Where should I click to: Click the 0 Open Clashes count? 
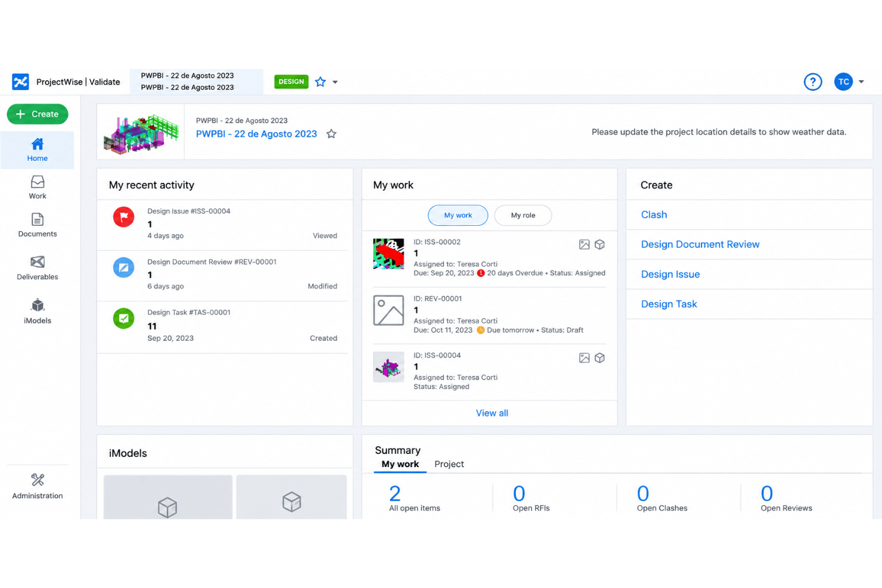[642, 493]
